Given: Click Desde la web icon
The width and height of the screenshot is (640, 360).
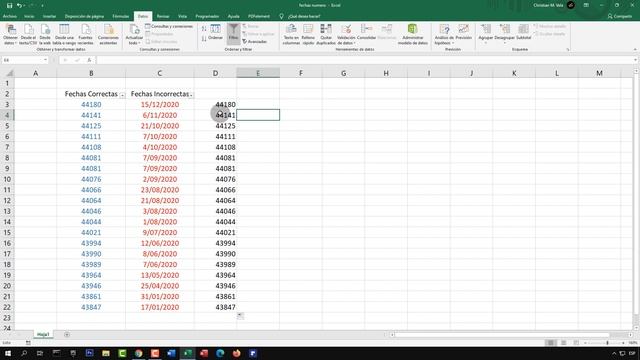Looking at the screenshot, I should pos(45,34).
